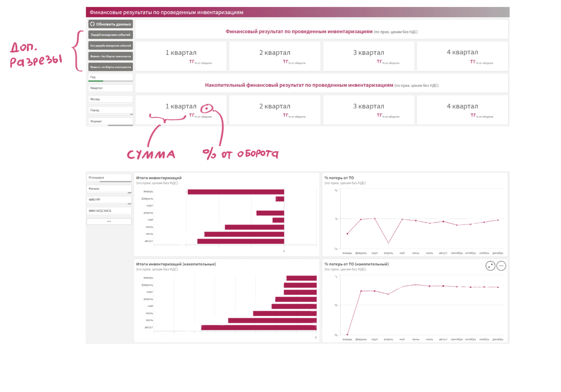This screenshot has width=561, height=392.
Task: Open the 'ФИО РР' filter list
Action: click(x=109, y=200)
